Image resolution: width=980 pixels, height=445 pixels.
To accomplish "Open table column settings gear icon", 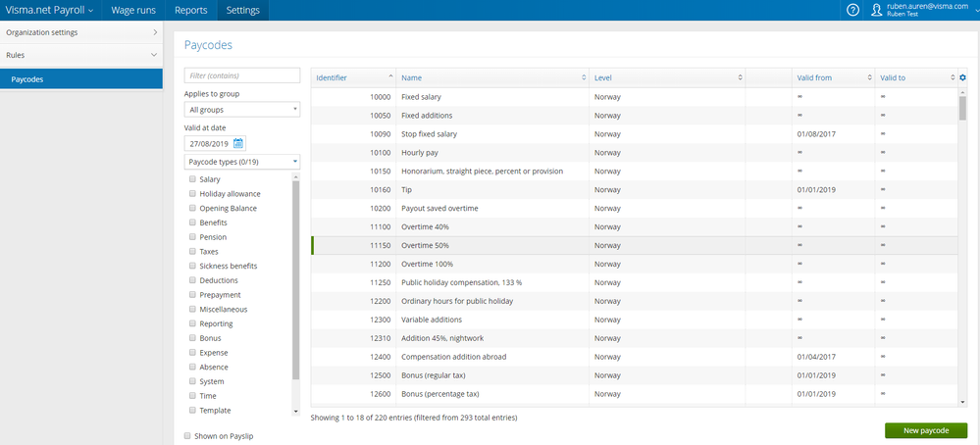I will 962,77.
